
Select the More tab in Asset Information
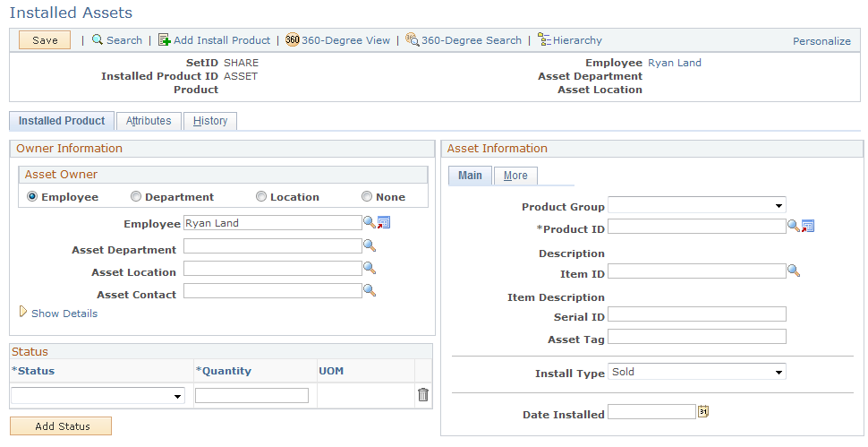pos(515,176)
